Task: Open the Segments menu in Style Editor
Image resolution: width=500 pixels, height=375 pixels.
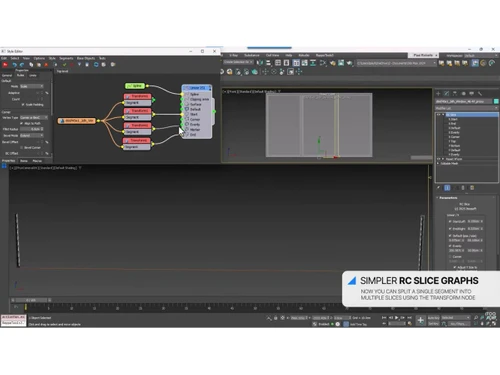Action: point(66,58)
